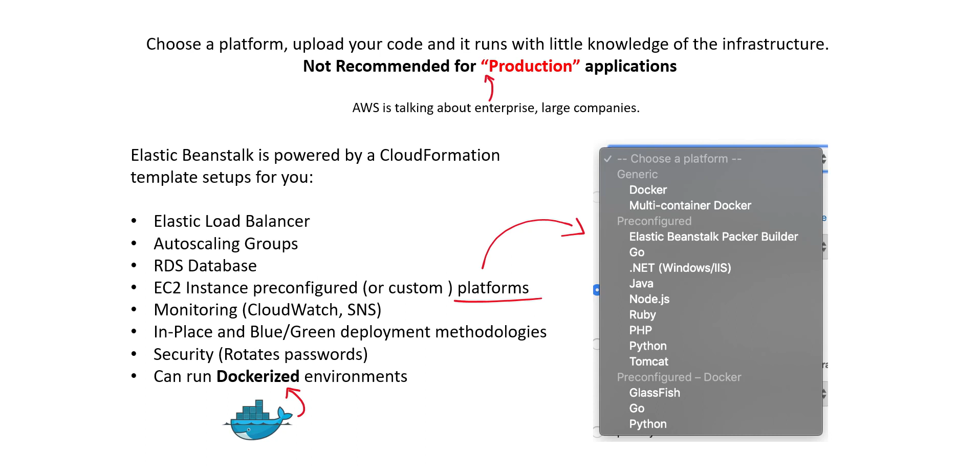Pick Elastic Beanstalk Packer Builder
This screenshot has width=980, height=469.
coord(713,237)
